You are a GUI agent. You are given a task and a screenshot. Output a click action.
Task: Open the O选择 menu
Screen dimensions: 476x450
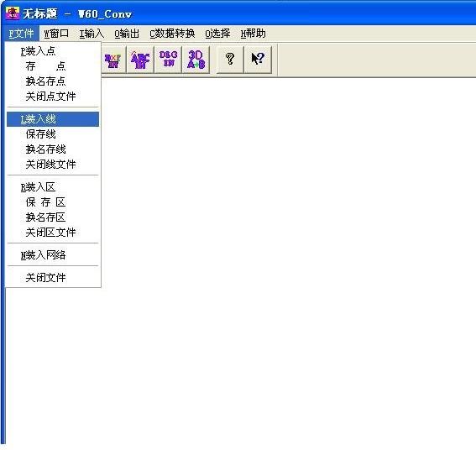click(x=217, y=34)
